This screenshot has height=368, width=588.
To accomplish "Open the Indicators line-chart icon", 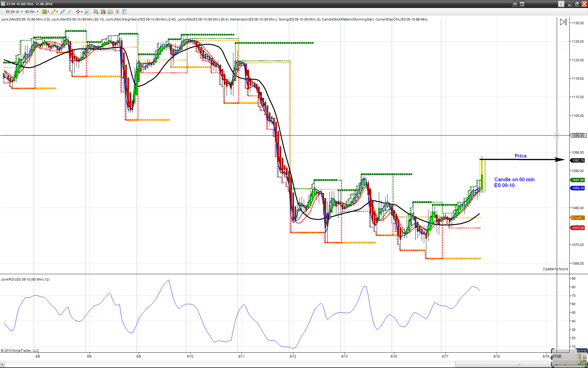I will point(110,12).
